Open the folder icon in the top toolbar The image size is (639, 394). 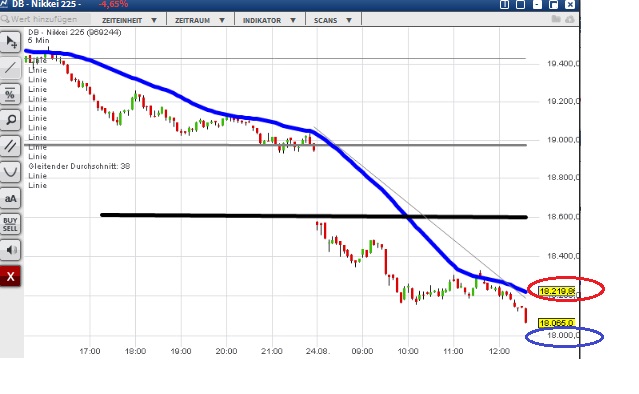click(556, 19)
